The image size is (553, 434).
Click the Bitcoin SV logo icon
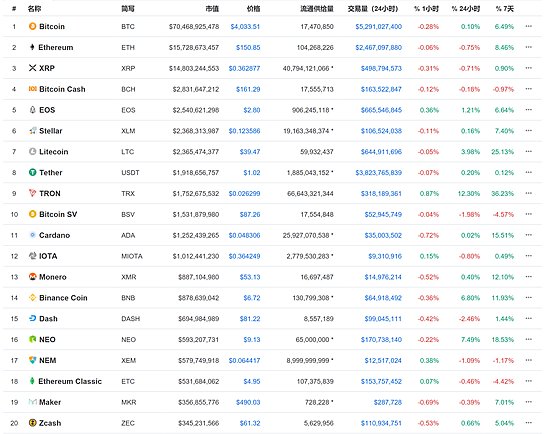pos(32,214)
